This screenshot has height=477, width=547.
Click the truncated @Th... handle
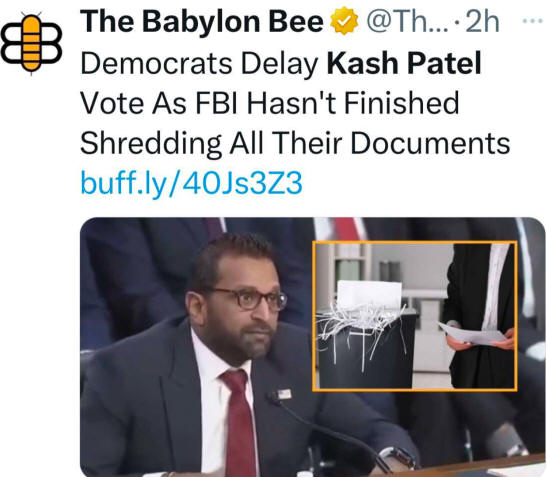[407, 22]
